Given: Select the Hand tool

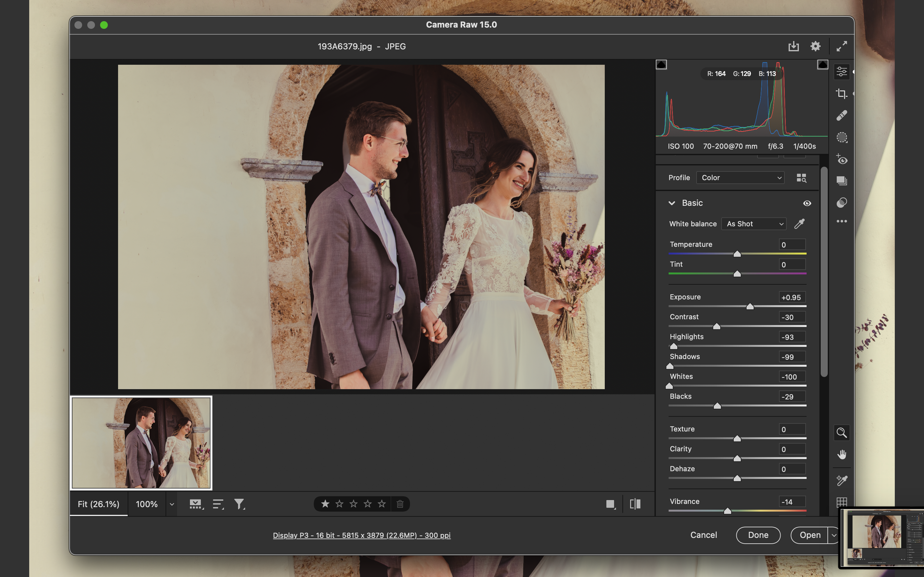Looking at the screenshot, I should [x=842, y=455].
